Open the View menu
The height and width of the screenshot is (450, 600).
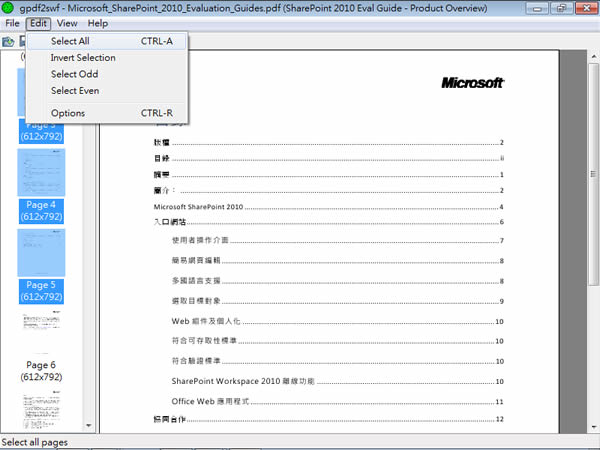(67, 23)
